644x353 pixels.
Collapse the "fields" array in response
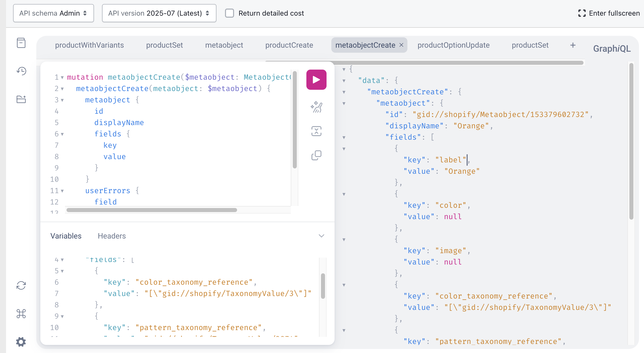tap(344, 137)
